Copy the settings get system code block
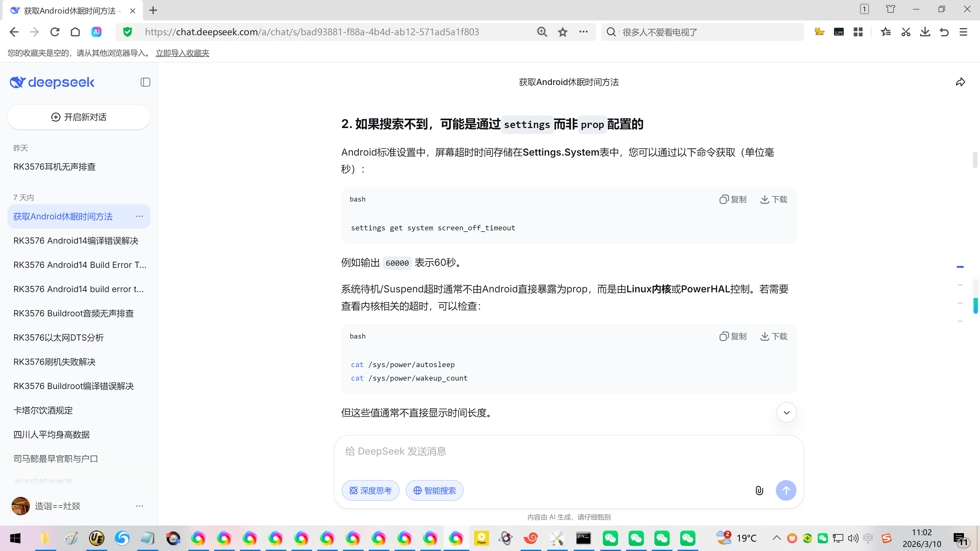This screenshot has height=551, width=980. click(x=733, y=199)
